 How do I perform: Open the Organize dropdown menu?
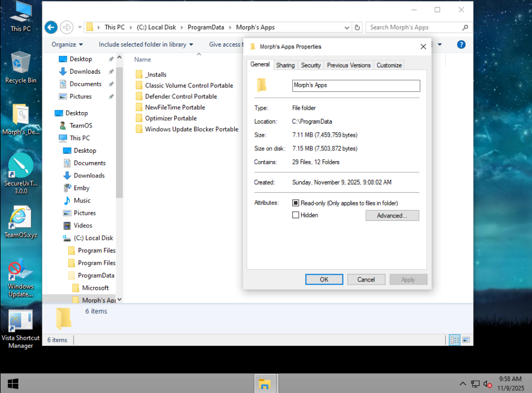[x=67, y=45]
